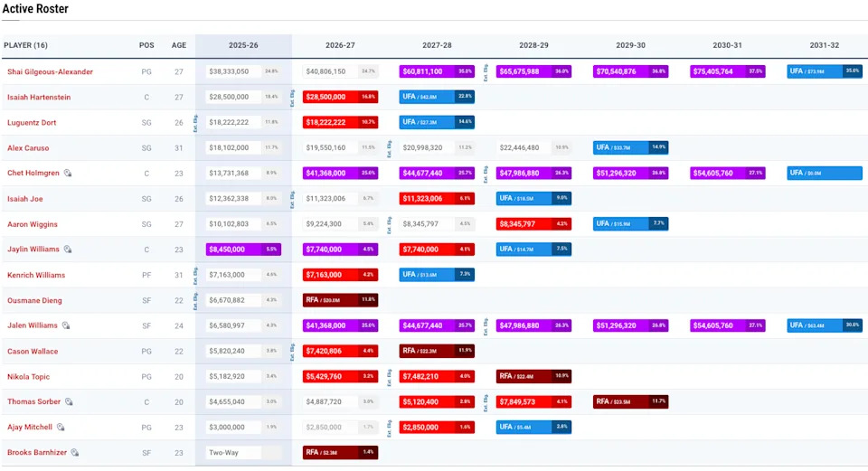
Task: Select the 2027-28 season column header
Action: click(x=437, y=45)
